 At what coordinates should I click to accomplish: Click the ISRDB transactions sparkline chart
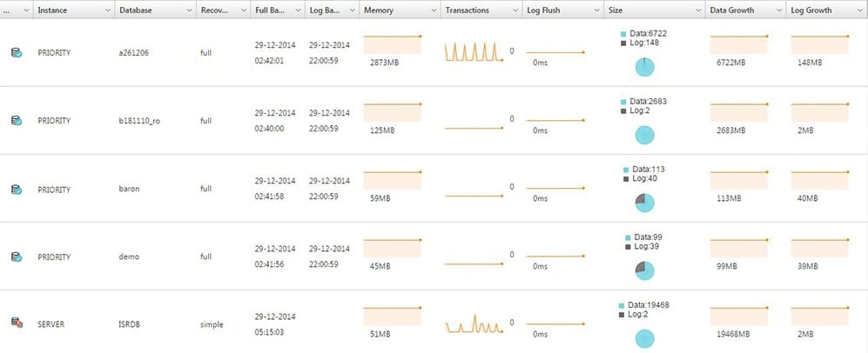474,323
